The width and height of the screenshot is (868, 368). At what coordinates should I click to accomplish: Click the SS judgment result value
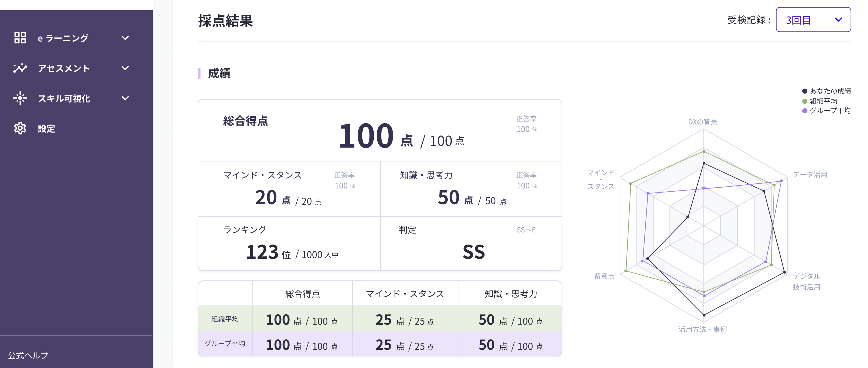[x=473, y=252]
